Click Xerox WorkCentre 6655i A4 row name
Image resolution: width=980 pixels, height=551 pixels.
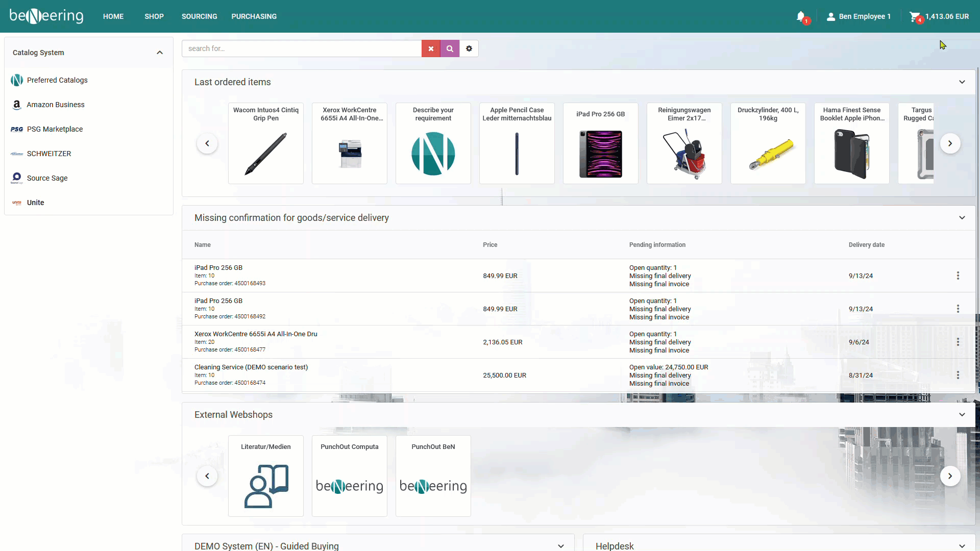pos(256,334)
